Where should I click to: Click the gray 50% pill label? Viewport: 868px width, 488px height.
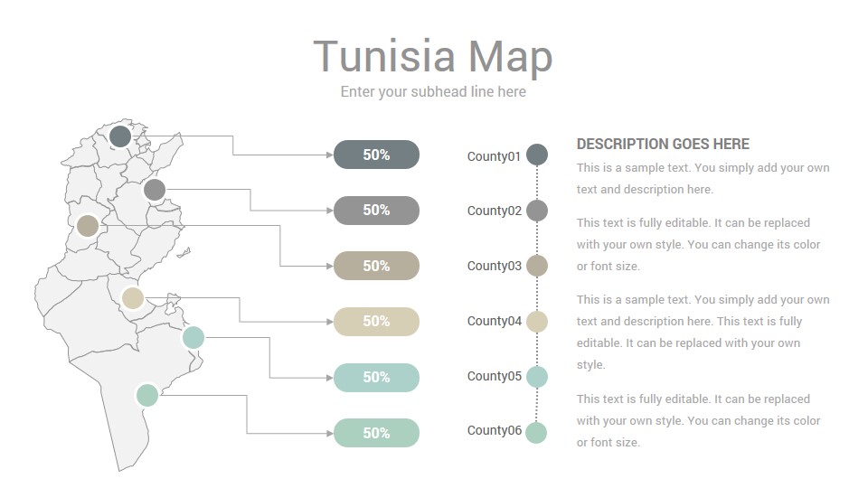click(376, 211)
